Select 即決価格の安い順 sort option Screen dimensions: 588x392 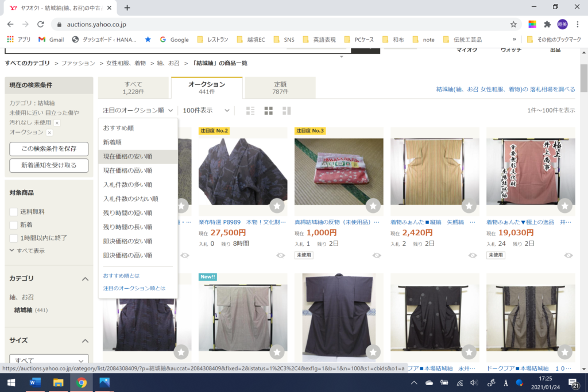click(x=138, y=242)
